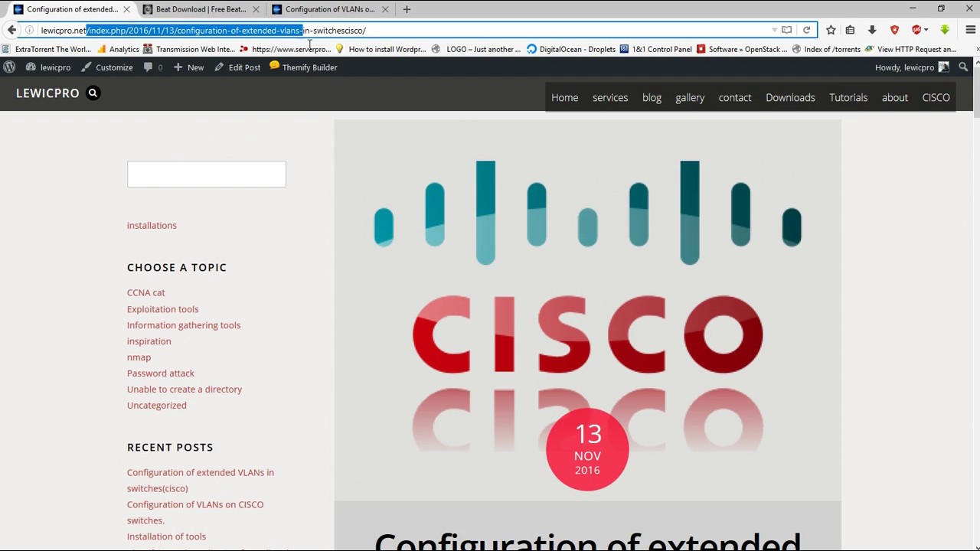Open the installations sidebar link
Viewport: 980px width, 551px height.
click(x=152, y=226)
